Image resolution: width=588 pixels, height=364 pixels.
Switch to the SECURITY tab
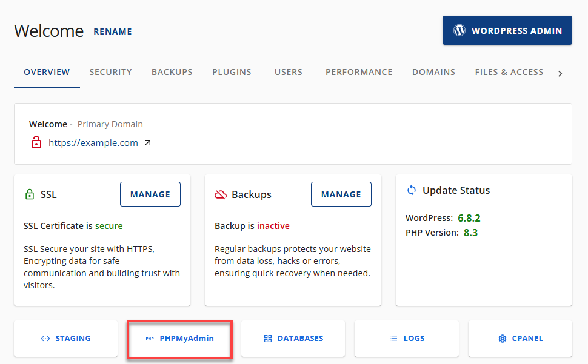point(110,72)
